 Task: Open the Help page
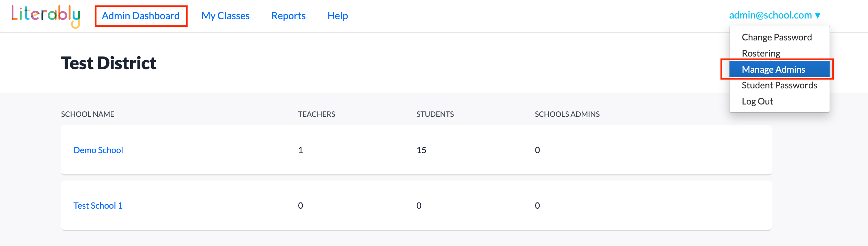(337, 16)
